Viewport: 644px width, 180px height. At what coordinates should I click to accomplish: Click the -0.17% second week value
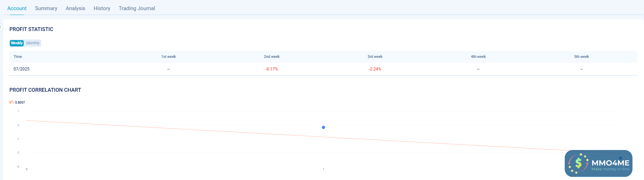pos(272,69)
